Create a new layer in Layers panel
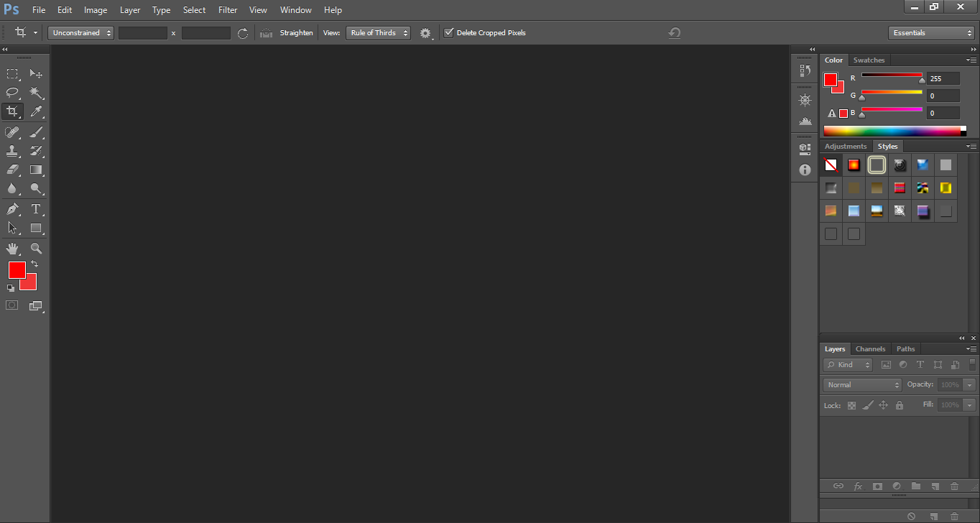This screenshot has height=523, width=980. pyautogui.click(x=935, y=486)
